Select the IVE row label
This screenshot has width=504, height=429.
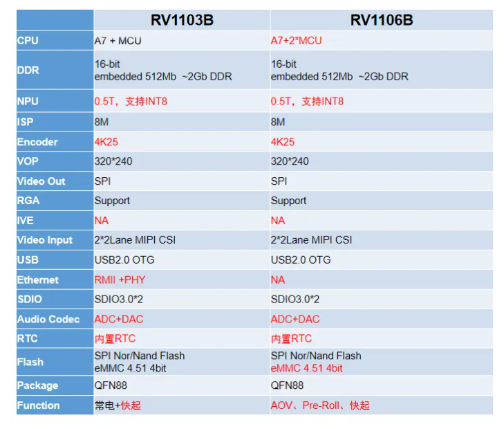click(x=25, y=221)
